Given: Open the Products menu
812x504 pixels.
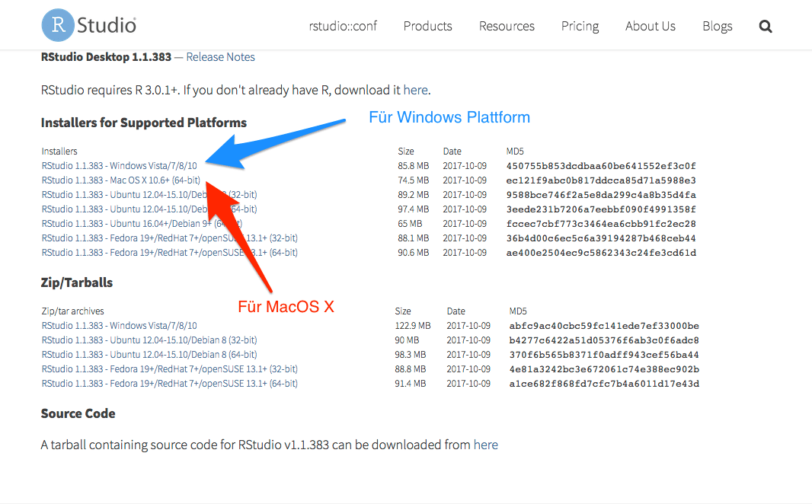Looking at the screenshot, I should 427,26.
